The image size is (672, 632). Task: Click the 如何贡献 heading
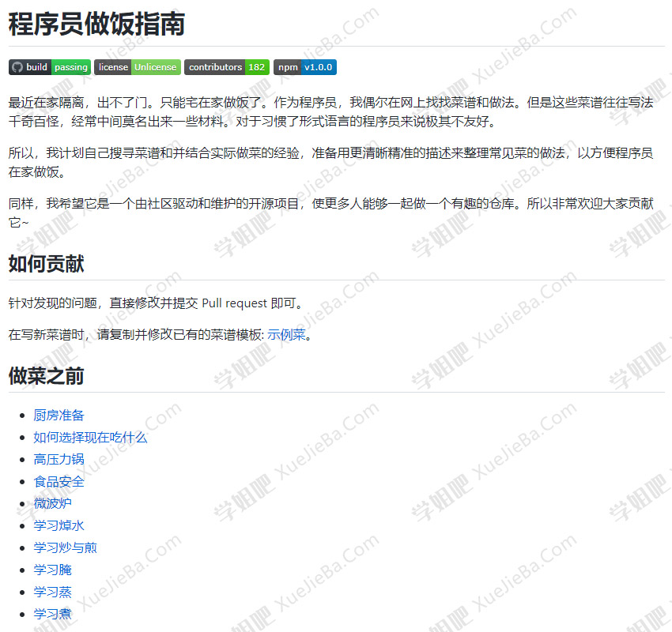click(x=47, y=263)
